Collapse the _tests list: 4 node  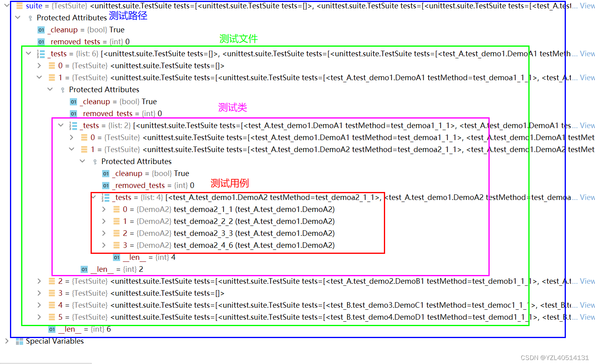click(93, 197)
